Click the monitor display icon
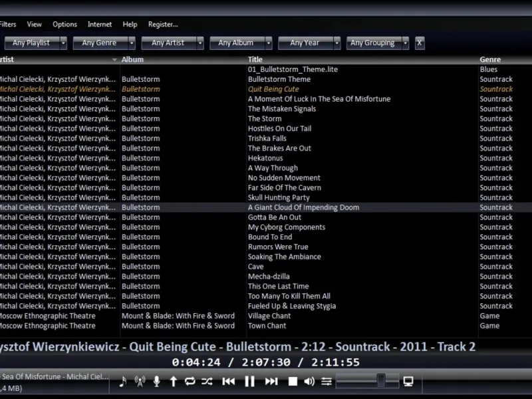Viewport: 532px width, 399px height. pos(408,381)
